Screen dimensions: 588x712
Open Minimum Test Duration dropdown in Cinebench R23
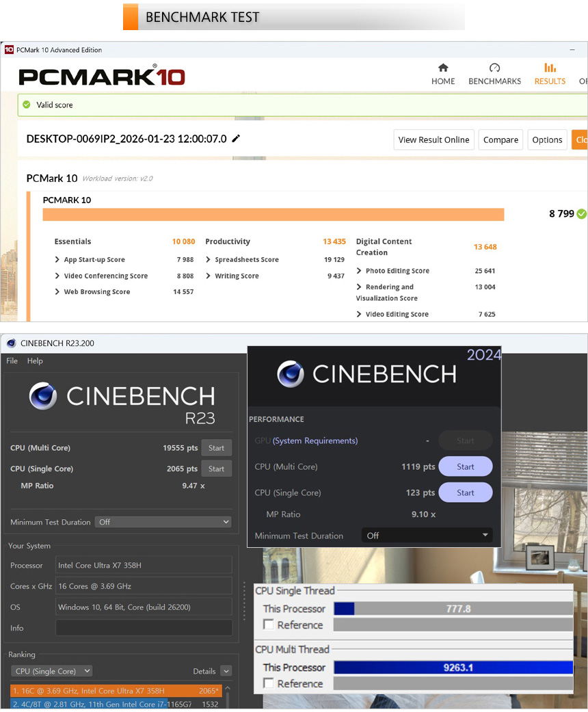(x=163, y=522)
